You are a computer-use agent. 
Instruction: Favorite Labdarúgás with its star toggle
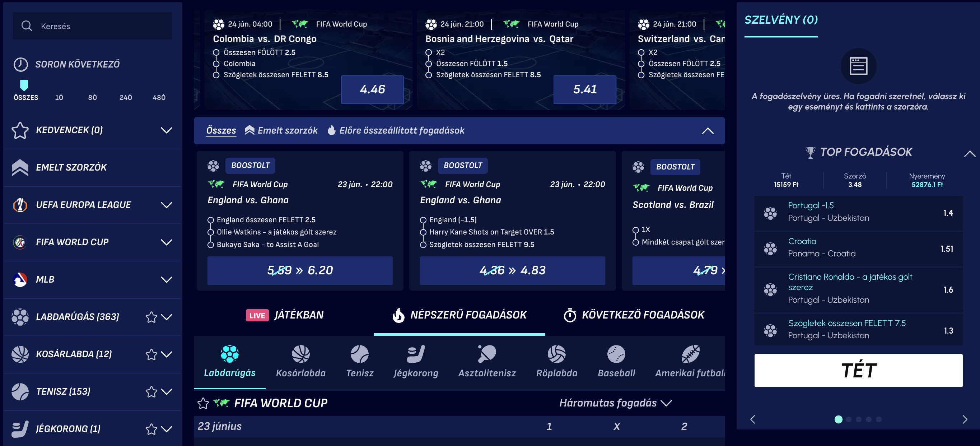click(151, 317)
